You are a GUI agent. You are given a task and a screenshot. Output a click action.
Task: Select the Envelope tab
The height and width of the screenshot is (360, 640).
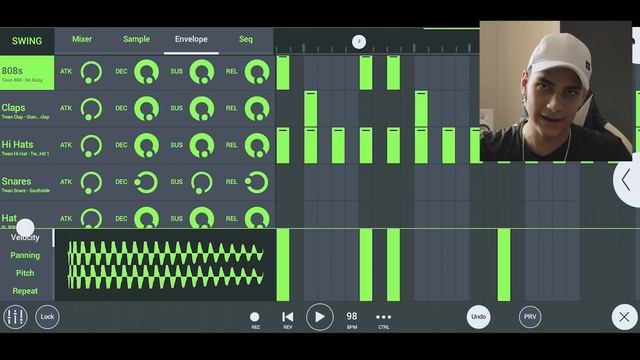tap(191, 40)
